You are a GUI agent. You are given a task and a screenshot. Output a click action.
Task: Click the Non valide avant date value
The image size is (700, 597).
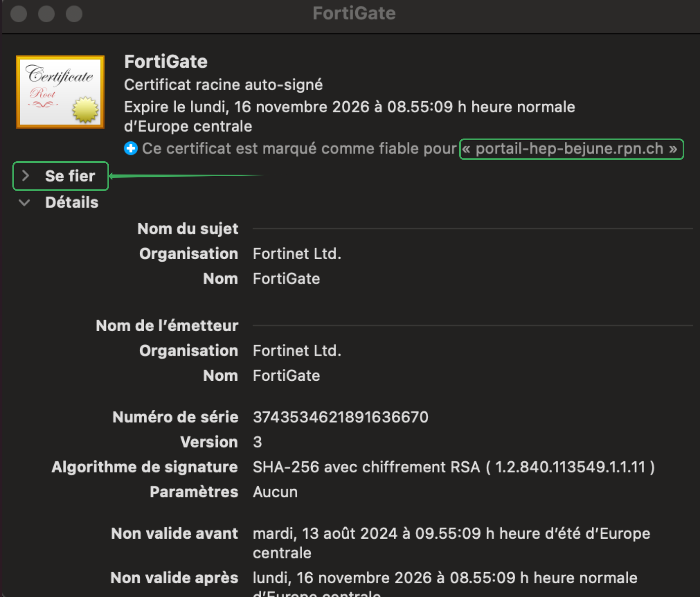click(451, 543)
